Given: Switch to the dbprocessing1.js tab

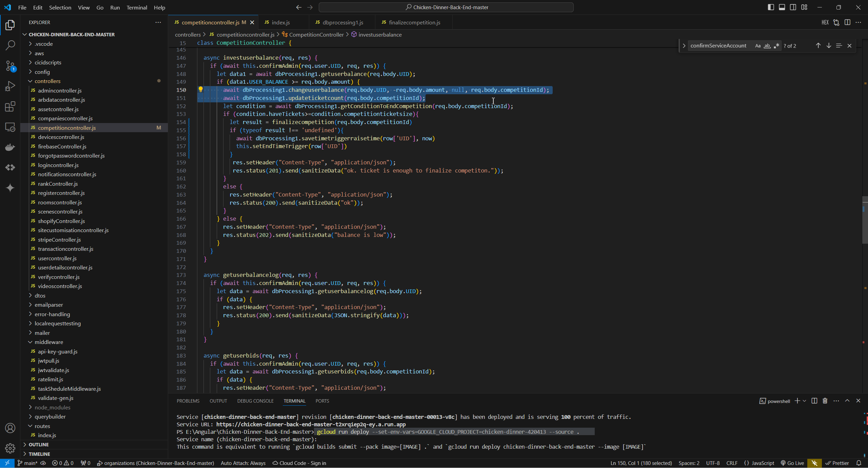Looking at the screenshot, I should click(343, 22).
